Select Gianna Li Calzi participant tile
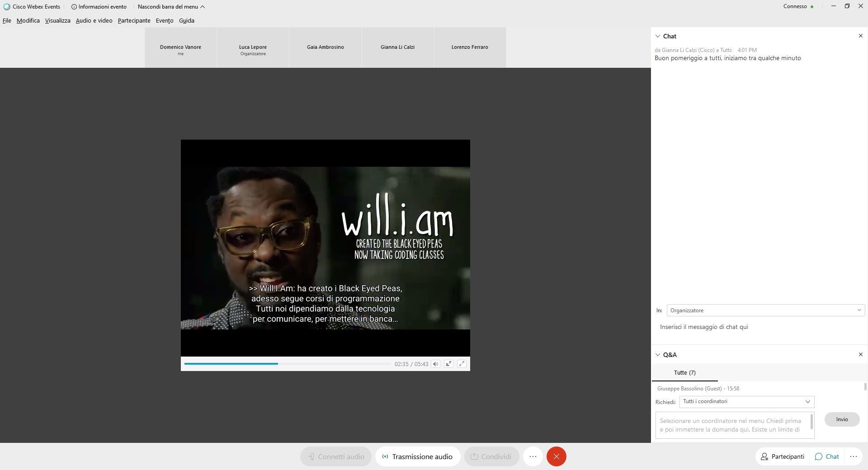Screen dimensions: 868x470 coord(397,47)
